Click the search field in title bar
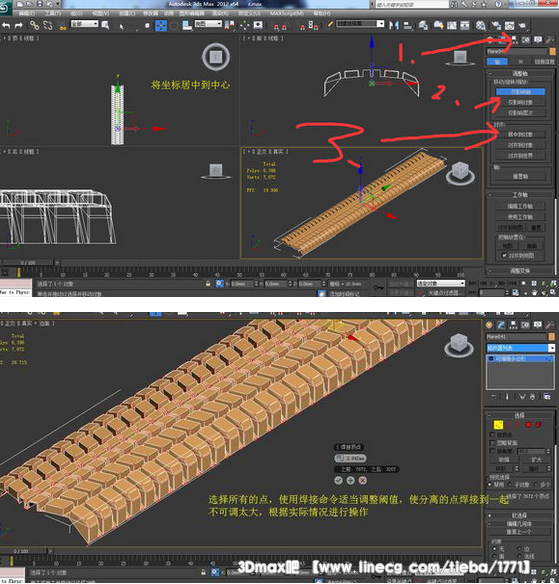This screenshot has width=559, height=584. tap(412, 4)
